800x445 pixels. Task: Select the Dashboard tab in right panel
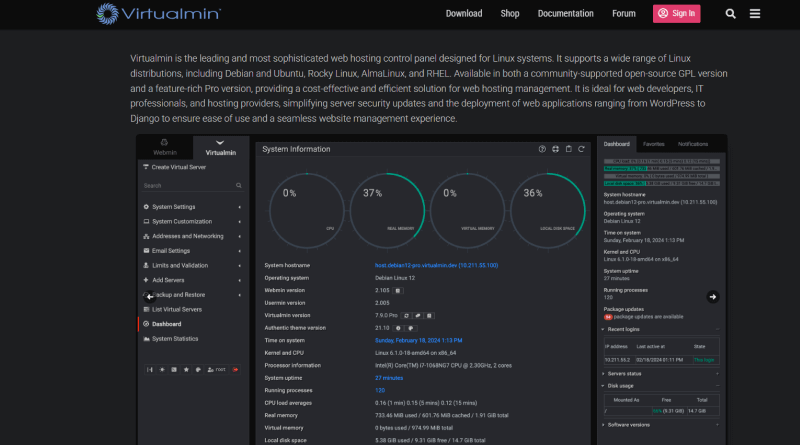[616, 144]
